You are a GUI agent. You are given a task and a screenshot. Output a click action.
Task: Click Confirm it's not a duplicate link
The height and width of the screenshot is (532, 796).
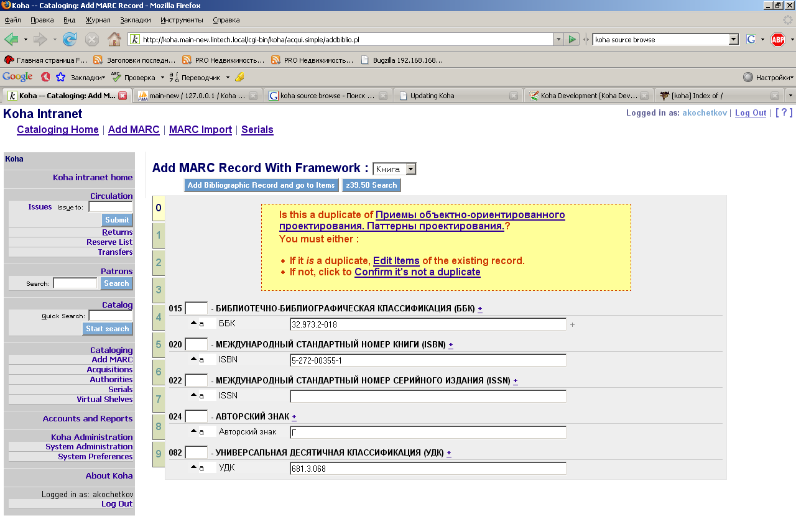click(417, 272)
